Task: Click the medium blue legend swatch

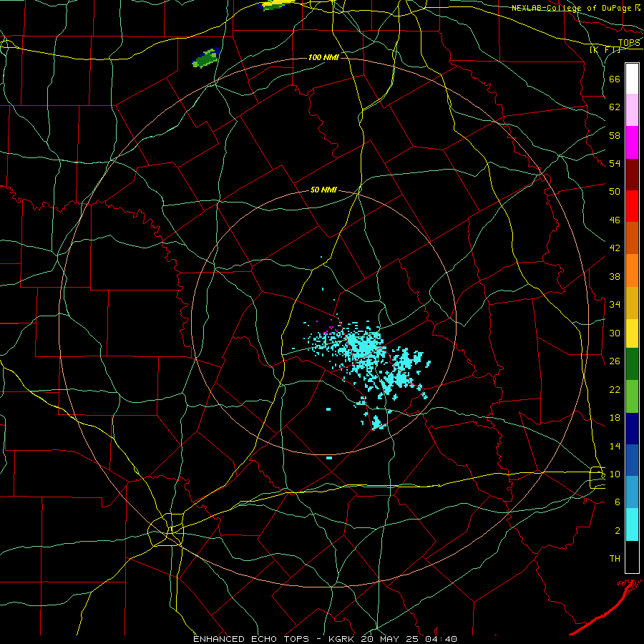Action: (632, 460)
